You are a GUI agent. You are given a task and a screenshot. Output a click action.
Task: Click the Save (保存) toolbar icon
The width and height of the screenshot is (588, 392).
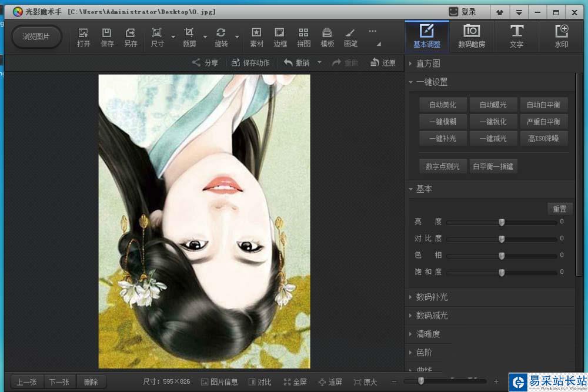[107, 37]
